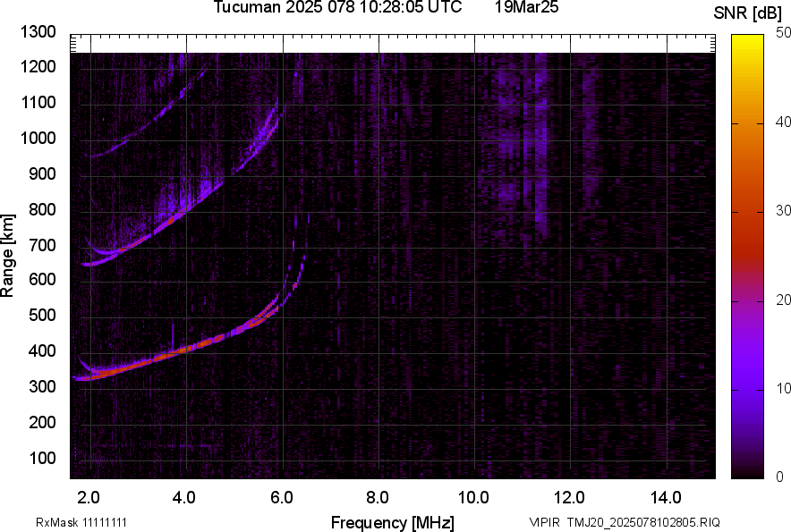Click the '19Mar25' date label

[527, 7]
